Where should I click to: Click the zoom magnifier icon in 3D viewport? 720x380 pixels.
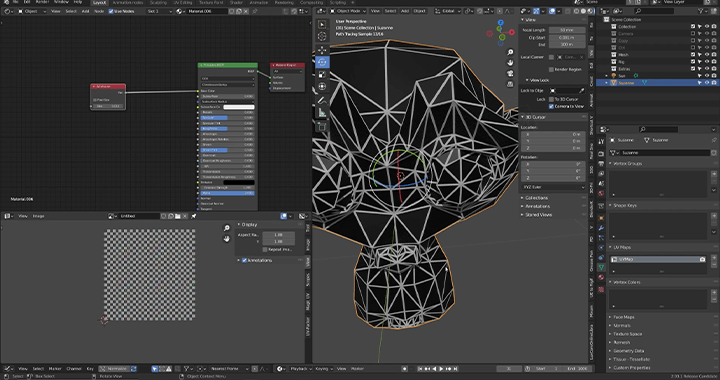[510, 52]
